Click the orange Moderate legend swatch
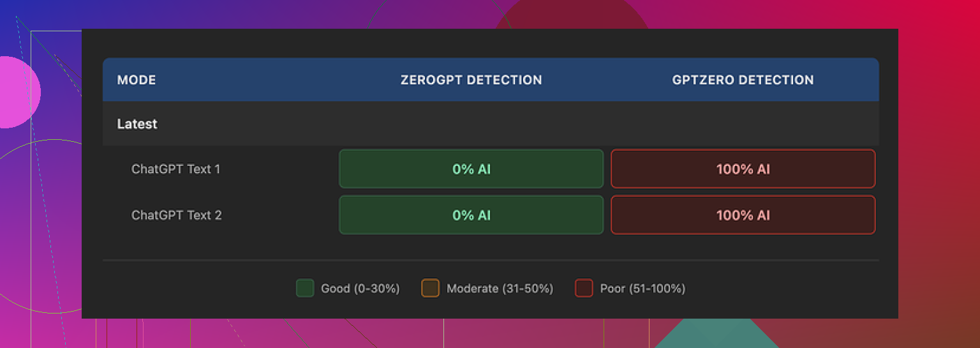 (431, 289)
